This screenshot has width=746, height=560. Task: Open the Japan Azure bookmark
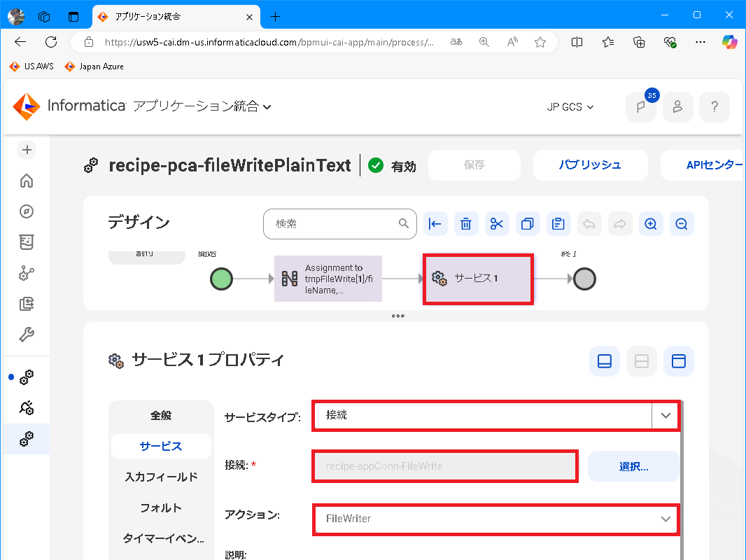tap(94, 66)
